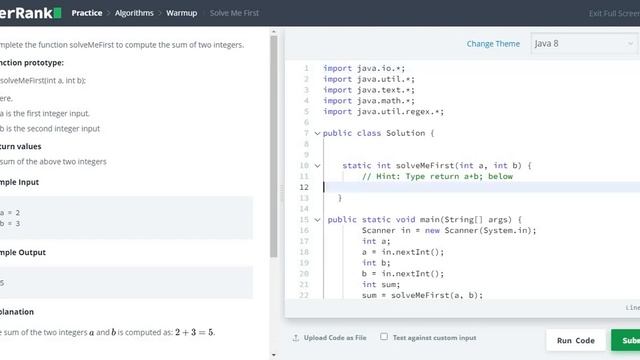Collapse the solveMeFirst function fold arrow on line 10
Image resolution: width=640 pixels, height=360 pixels.
pyautogui.click(x=317, y=166)
